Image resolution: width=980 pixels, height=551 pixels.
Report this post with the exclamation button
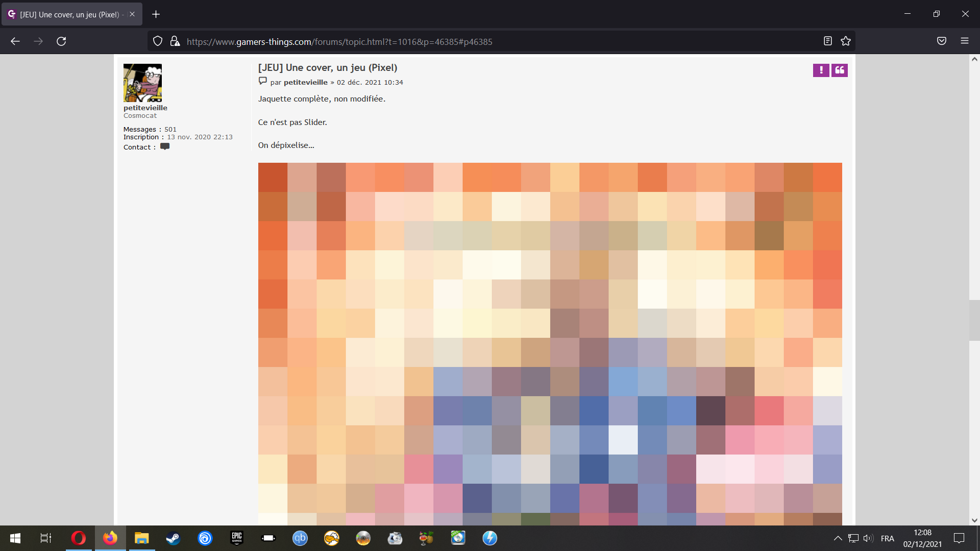coord(821,70)
